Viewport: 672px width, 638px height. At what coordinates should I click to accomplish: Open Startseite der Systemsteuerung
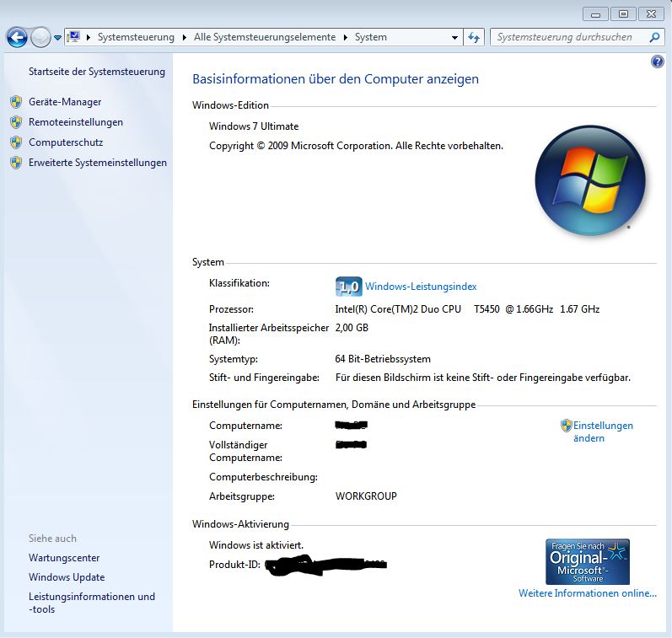pos(97,72)
